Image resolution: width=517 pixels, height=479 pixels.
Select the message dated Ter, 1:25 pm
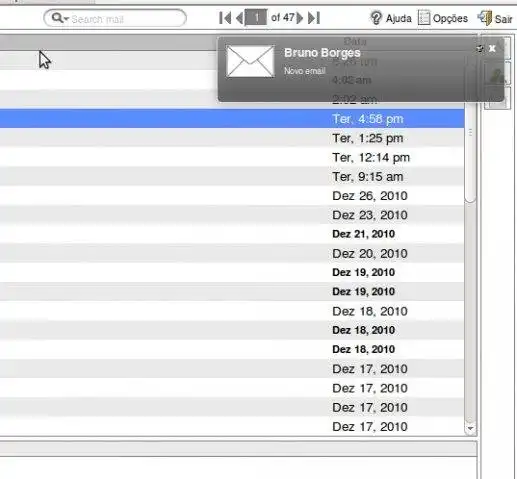click(x=232, y=138)
